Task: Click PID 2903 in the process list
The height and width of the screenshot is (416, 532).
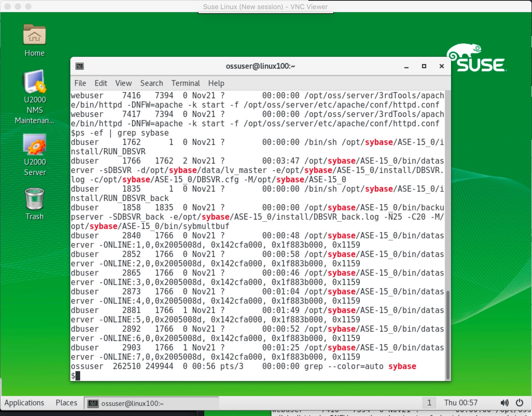Action: pos(131,348)
